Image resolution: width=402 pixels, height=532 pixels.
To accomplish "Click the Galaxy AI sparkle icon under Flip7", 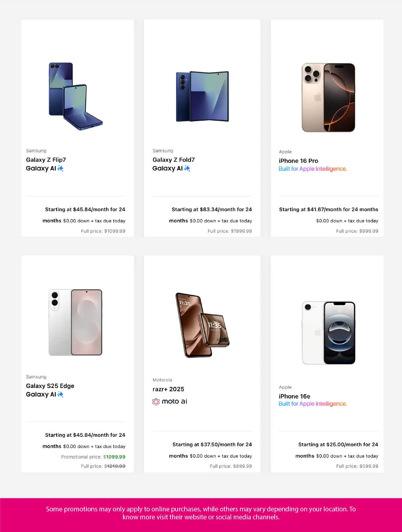I will coord(60,168).
